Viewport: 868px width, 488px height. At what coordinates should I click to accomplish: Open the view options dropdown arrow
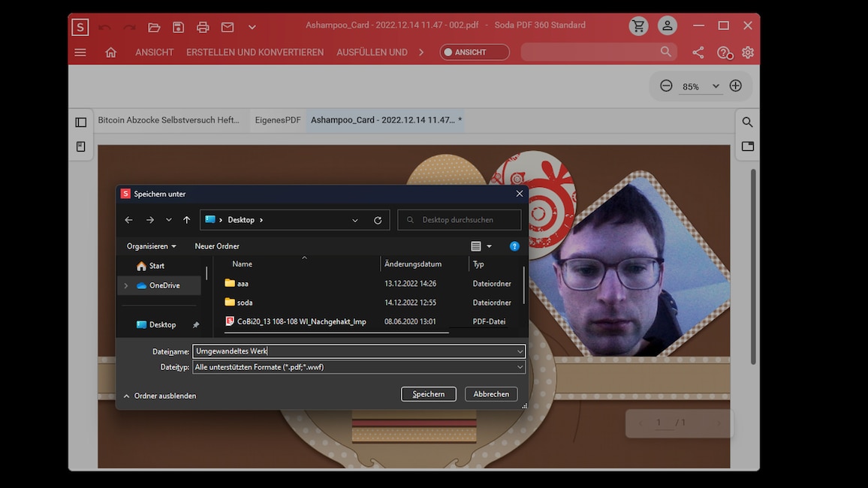(x=490, y=246)
